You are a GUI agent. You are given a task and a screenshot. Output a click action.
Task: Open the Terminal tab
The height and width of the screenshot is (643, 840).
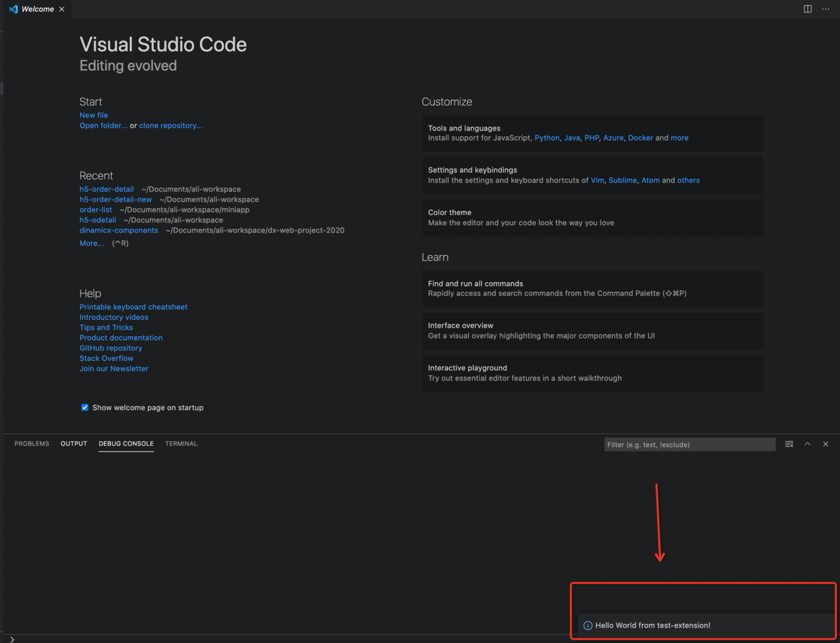tap(181, 444)
